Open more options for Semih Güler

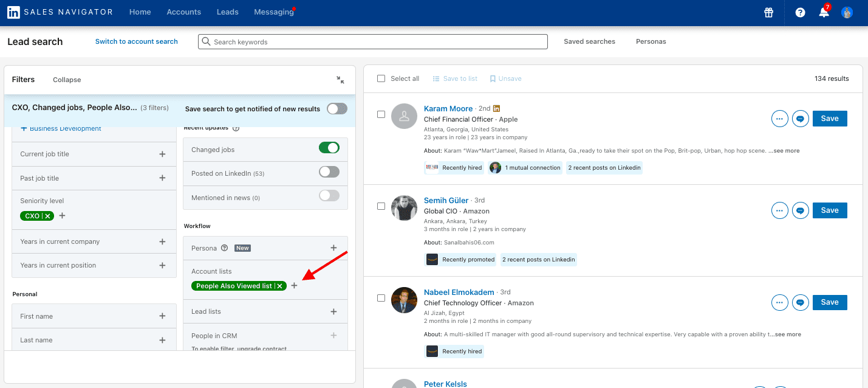tap(780, 210)
